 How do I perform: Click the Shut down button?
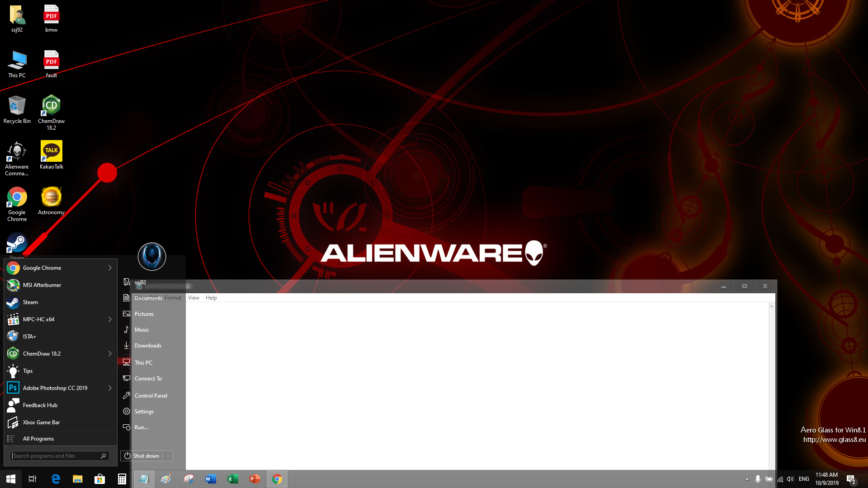(142, 456)
